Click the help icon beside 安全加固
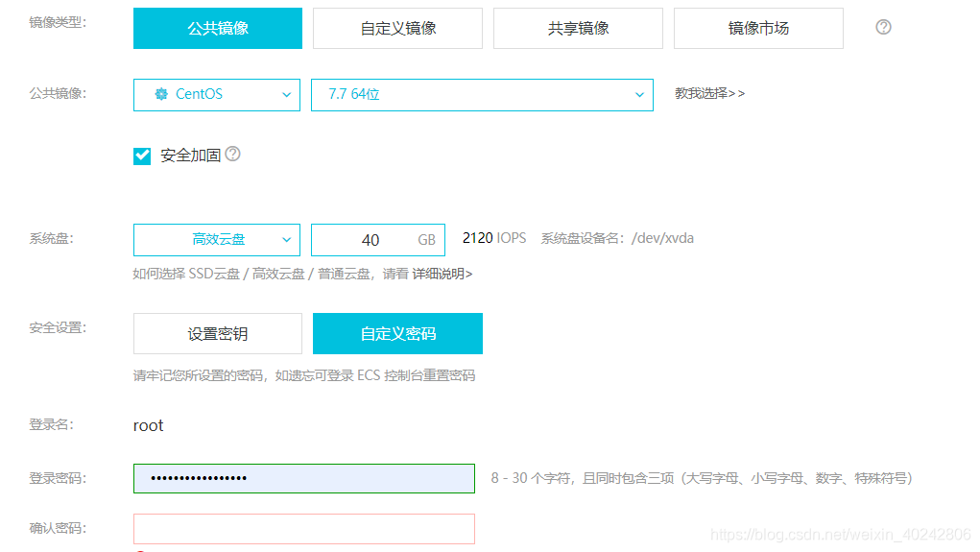980x552 pixels. (232, 154)
